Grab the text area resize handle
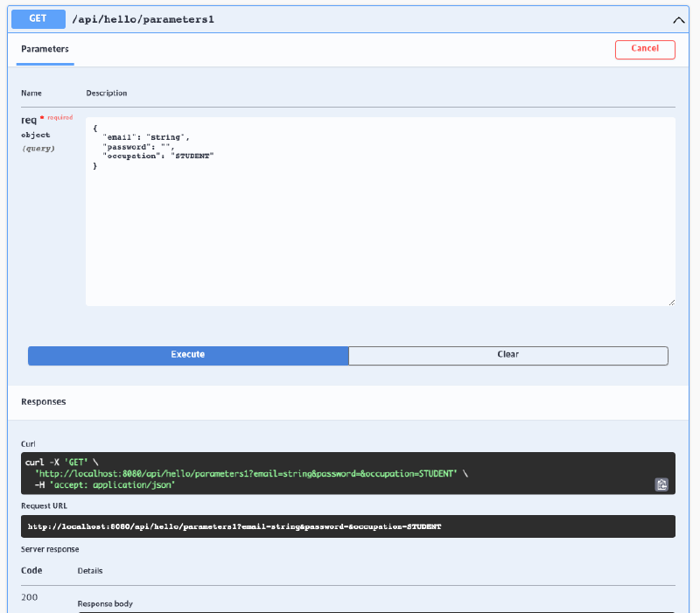This screenshot has width=700, height=613. (x=671, y=302)
